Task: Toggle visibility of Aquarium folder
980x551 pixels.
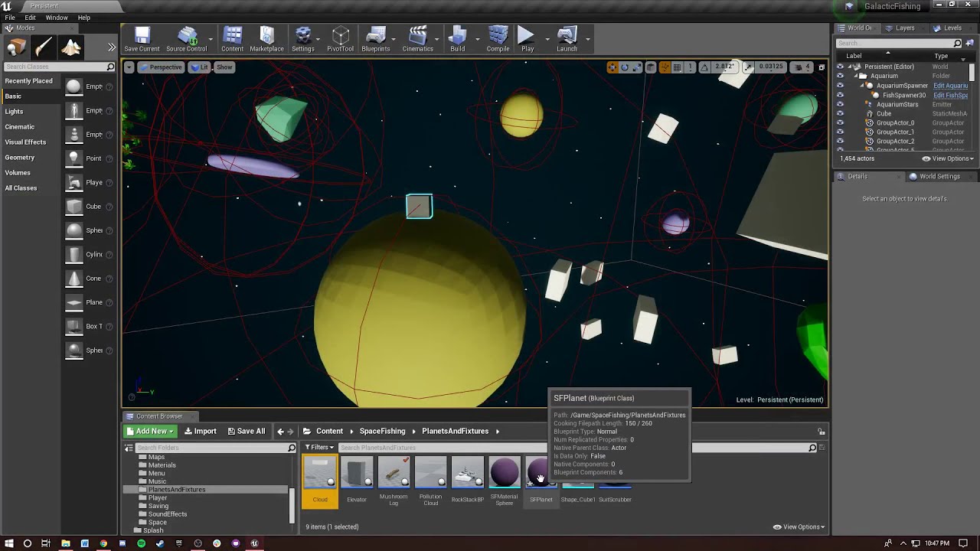Action: click(x=840, y=76)
